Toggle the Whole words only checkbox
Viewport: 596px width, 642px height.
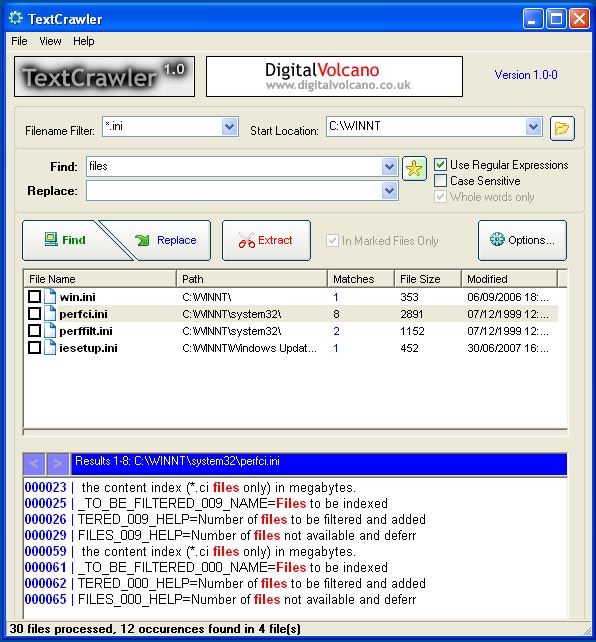[x=440, y=197]
